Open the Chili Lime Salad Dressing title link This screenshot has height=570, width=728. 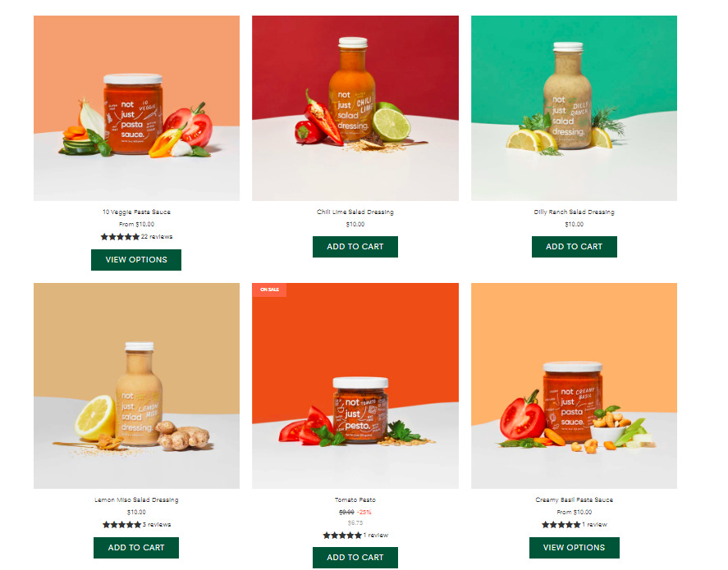(x=355, y=212)
